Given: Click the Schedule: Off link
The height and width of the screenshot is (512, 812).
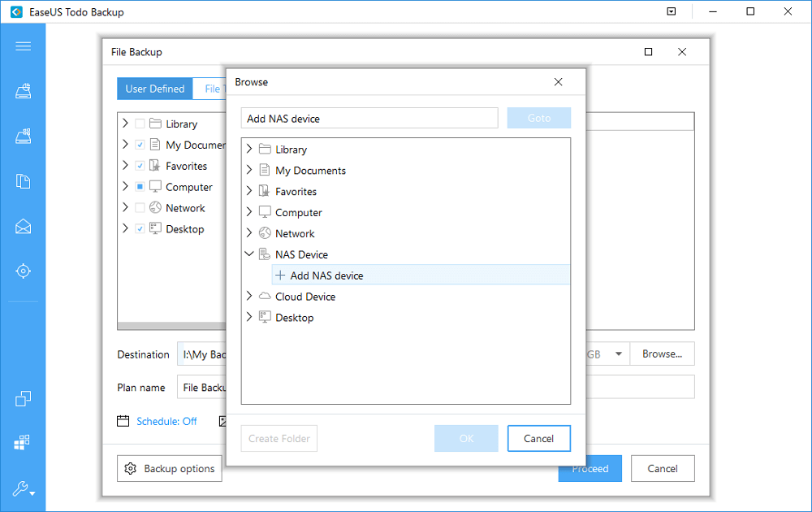Looking at the screenshot, I should pos(166,421).
